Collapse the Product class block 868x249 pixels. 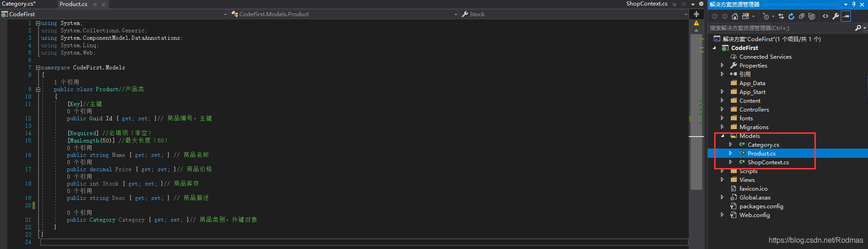[x=38, y=89]
